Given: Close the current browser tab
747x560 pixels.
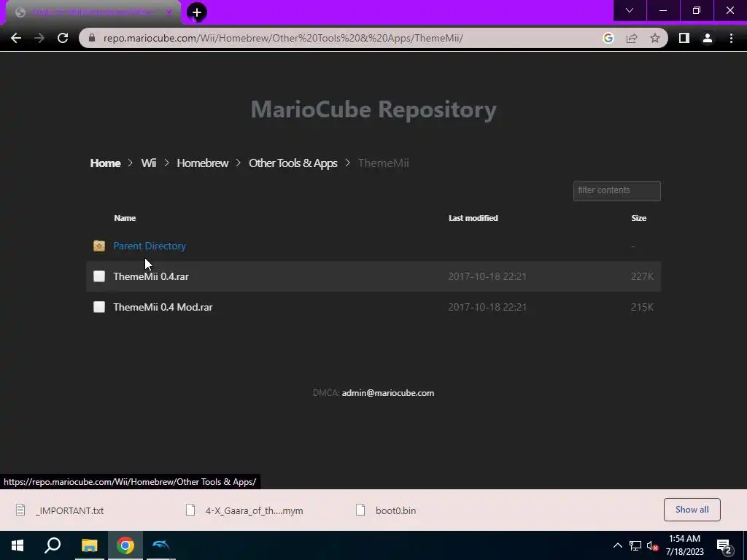Looking at the screenshot, I should point(169,12).
